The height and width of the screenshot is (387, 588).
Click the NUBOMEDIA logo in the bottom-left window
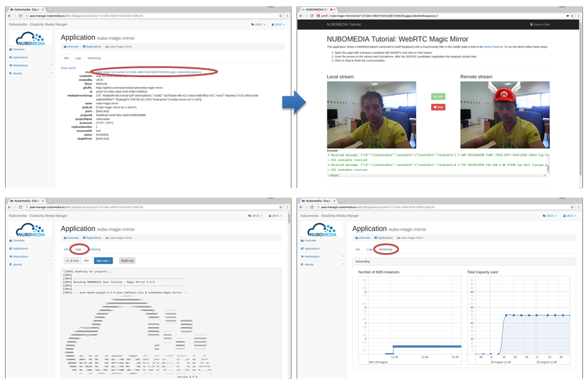(x=30, y=230)
